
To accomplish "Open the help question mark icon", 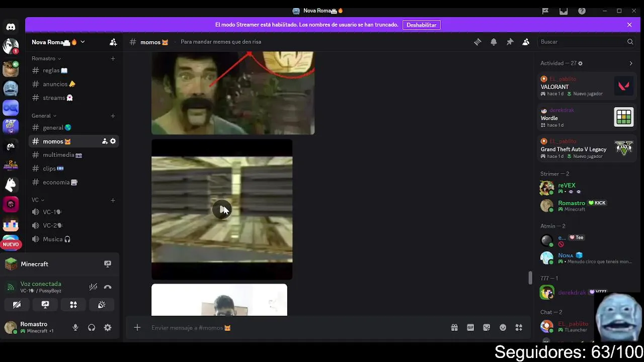I will [x=582, y=11].
